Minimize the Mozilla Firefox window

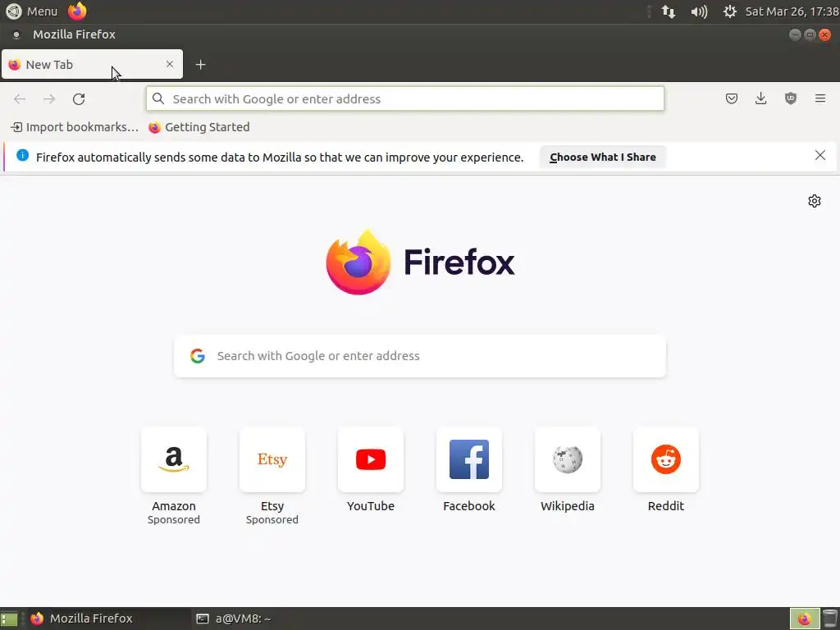795,34
